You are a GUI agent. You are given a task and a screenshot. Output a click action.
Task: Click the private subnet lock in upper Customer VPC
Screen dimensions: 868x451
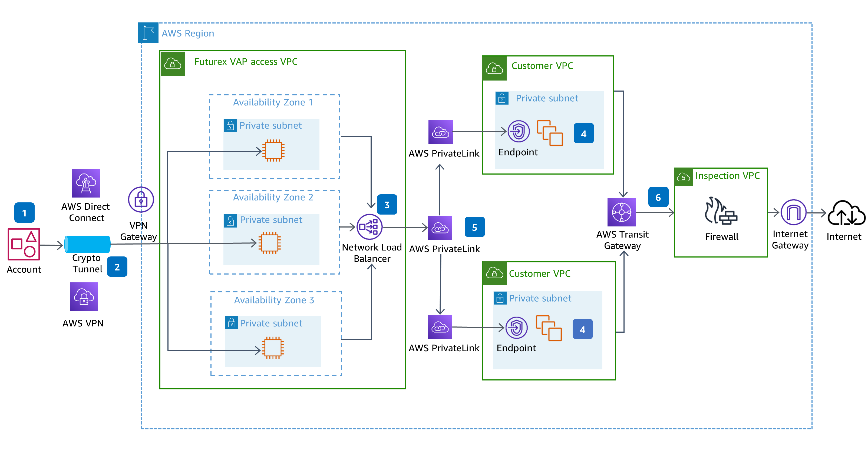[502, 98]
